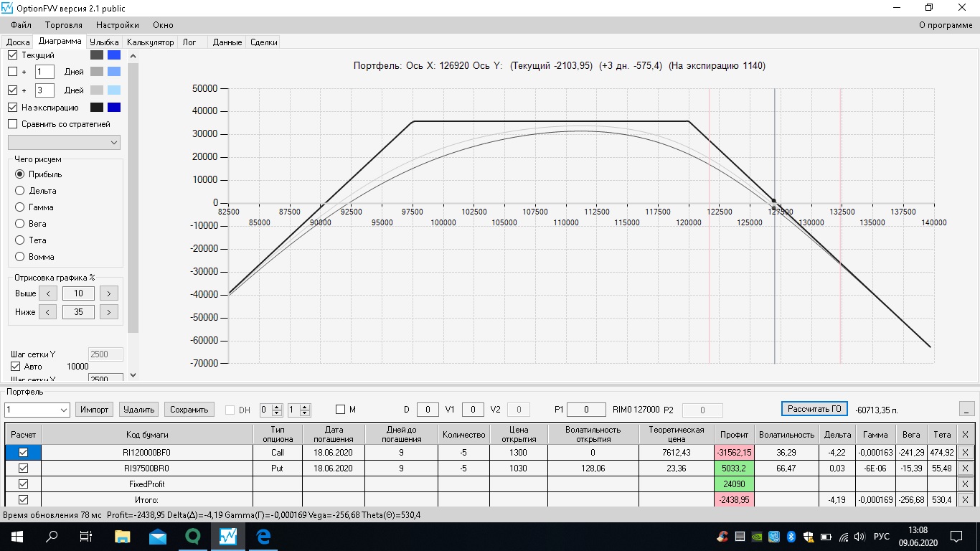The height and width of the screenshot is (551, 980).
Task: Open Microsoft Edge from the taskbar
Action: point(263,536)
